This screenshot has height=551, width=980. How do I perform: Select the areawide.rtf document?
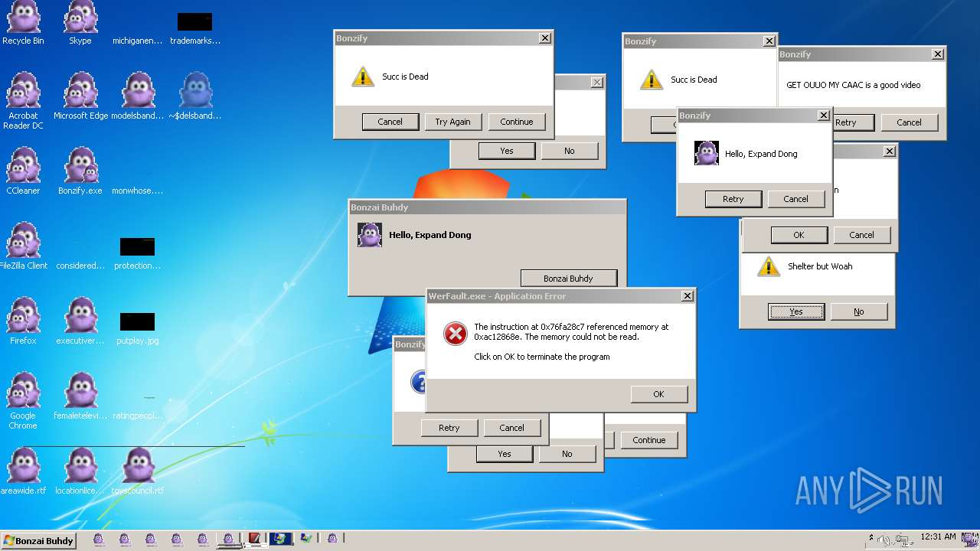[23, 471]
